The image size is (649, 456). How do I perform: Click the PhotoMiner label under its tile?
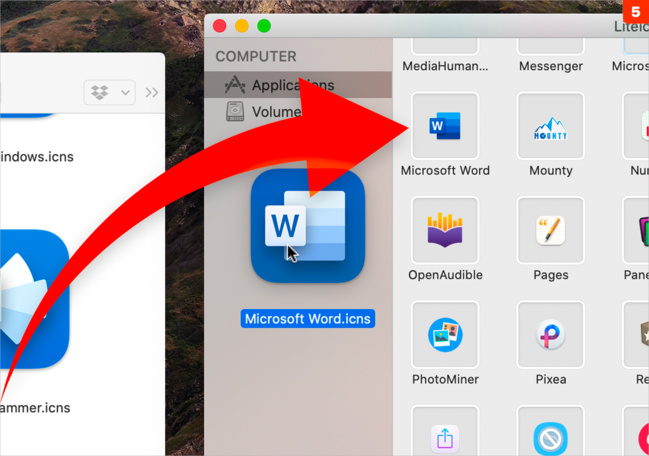coord(445,379)
